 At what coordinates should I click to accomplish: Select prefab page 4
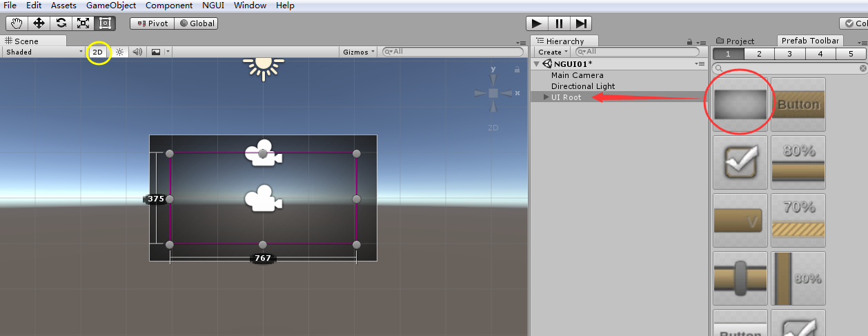tap(820, 54)
